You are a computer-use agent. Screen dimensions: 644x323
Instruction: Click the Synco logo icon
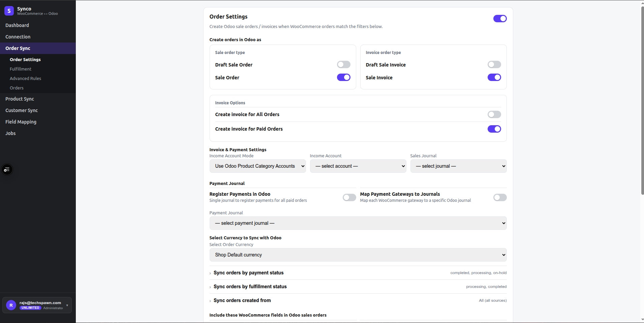point(9,11)
